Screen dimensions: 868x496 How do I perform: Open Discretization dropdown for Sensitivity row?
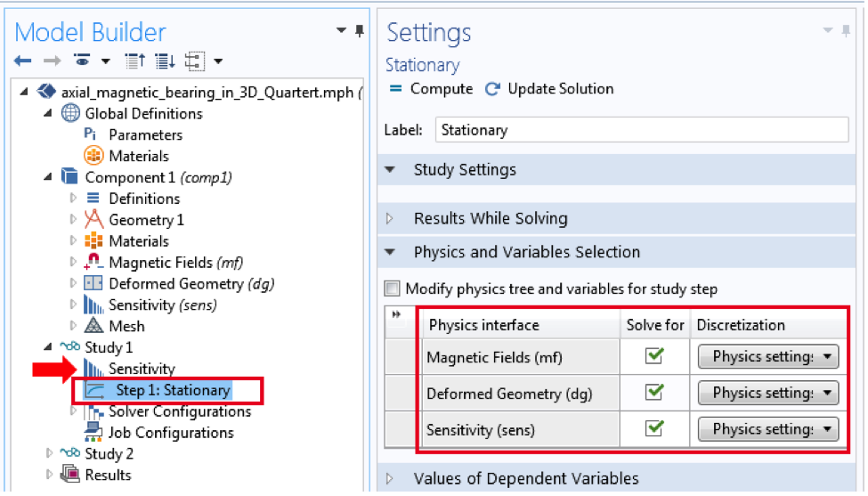pos(768,429)
